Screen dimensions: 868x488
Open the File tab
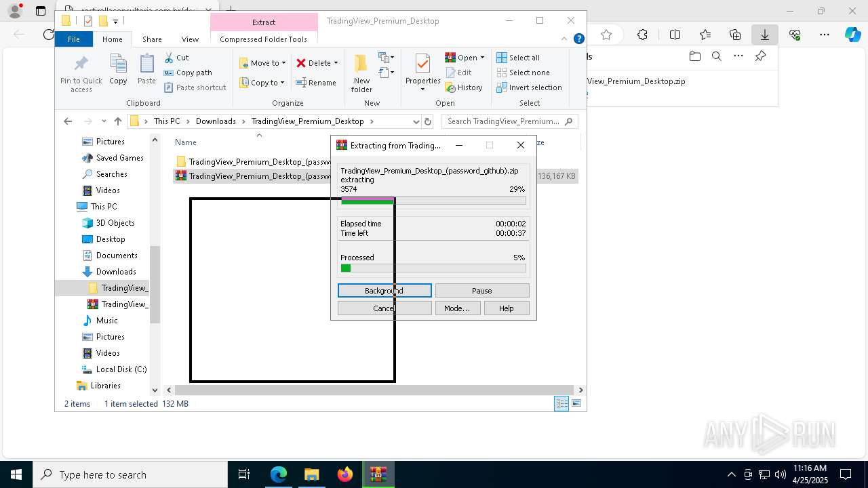[74, 39]
